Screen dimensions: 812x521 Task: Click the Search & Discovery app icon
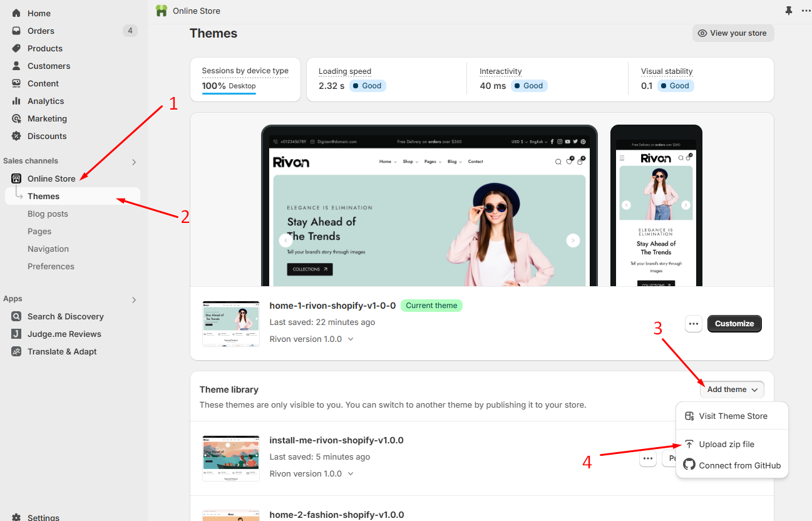[16, 316]
